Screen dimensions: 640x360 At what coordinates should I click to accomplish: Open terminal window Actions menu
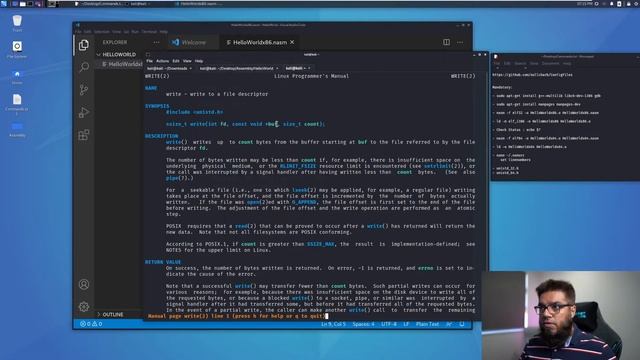pos(162,61)
